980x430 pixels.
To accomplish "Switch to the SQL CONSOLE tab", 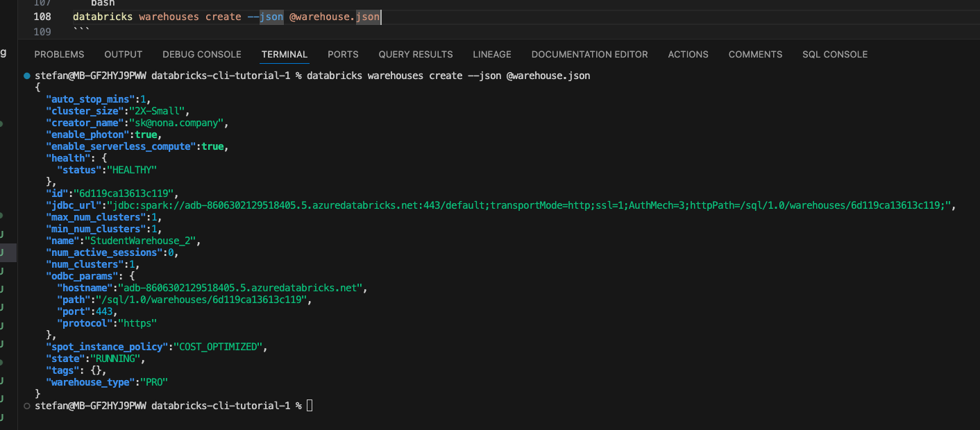I will (x=834, y=54).
